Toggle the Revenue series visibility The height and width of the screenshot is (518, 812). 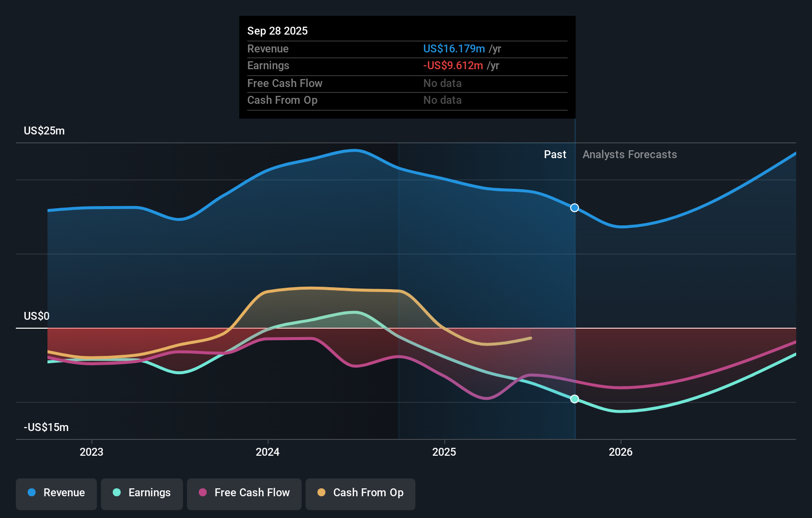(56, 493)
